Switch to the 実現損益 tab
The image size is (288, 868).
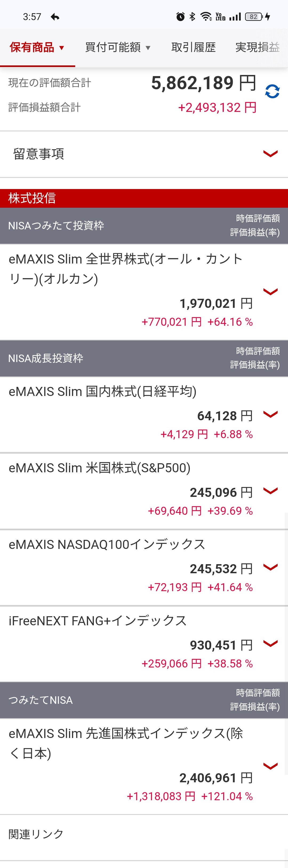[x=257, y=48]
